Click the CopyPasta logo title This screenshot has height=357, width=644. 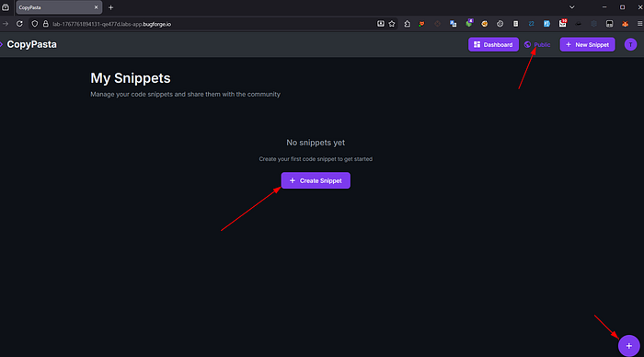(31, 44)
